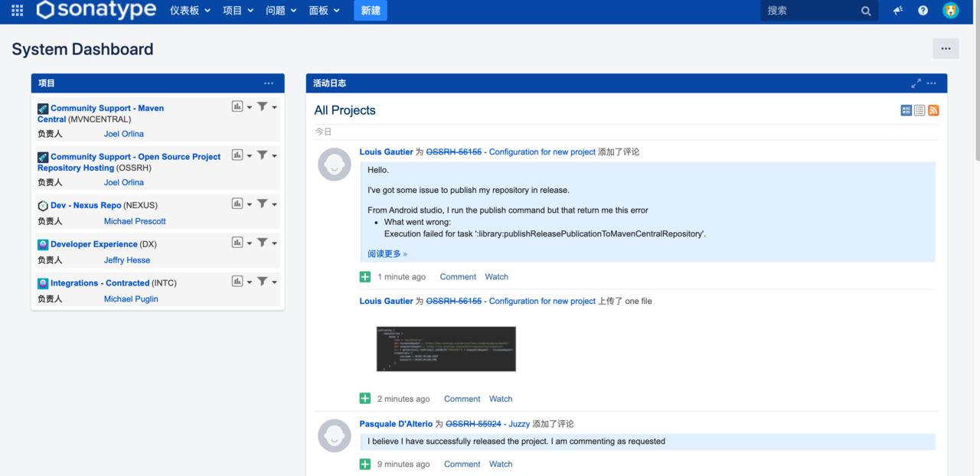Click the 搜索 search input field

(x=810, y=11)
